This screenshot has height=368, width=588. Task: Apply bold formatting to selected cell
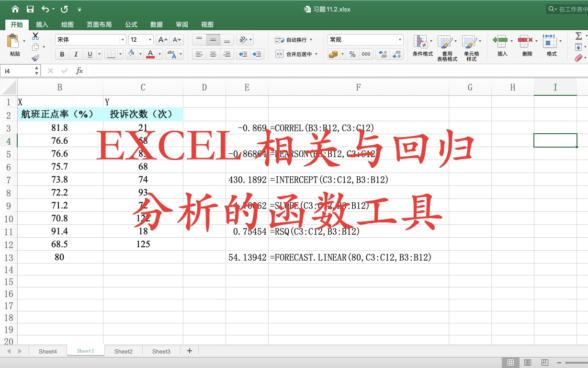tap(61, 54)
